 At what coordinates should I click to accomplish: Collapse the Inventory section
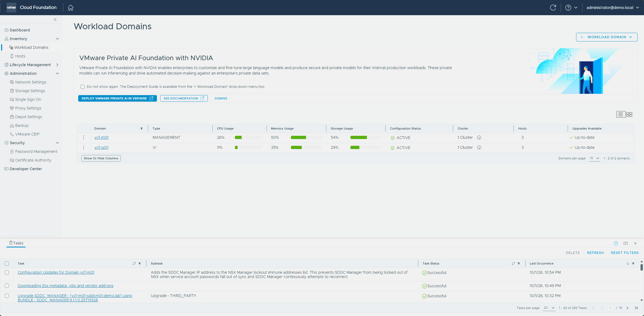(x=57, y=39)
